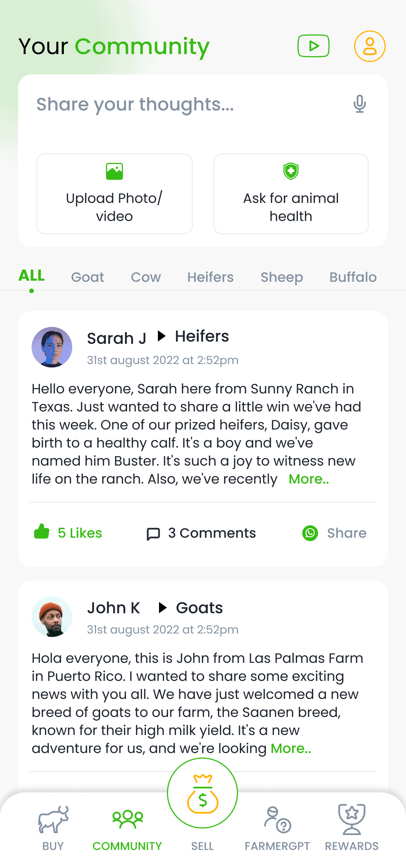Click the arrow next to Heifers category
The image size is (406, 868).
point(162,336)
